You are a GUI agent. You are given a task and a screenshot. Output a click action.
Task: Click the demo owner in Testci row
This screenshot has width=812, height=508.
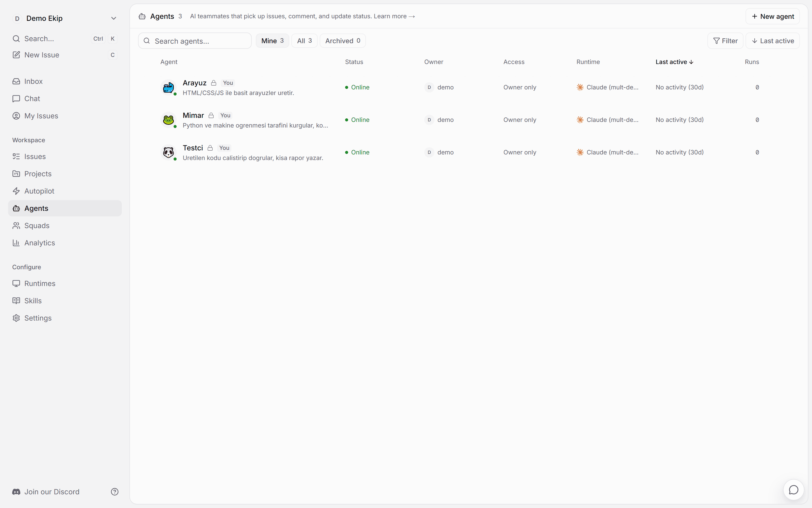pos(439,153)
